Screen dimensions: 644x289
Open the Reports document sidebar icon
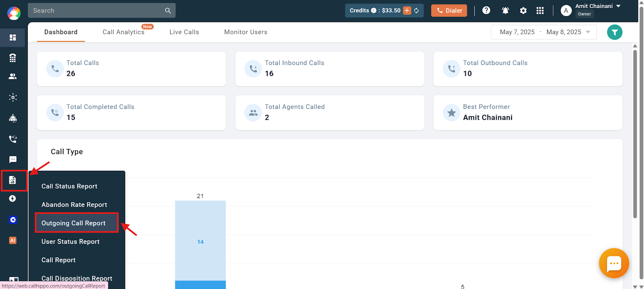pos(13,180)
